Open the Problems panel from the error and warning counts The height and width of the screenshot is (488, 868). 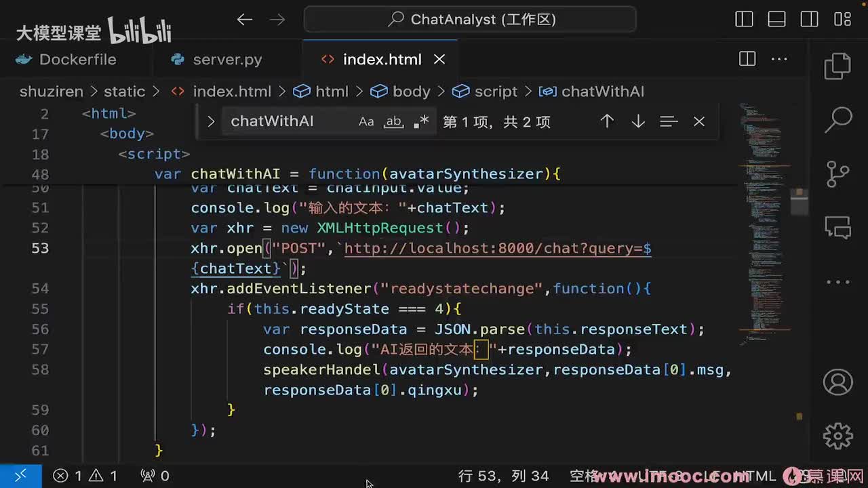pos(85,476)
